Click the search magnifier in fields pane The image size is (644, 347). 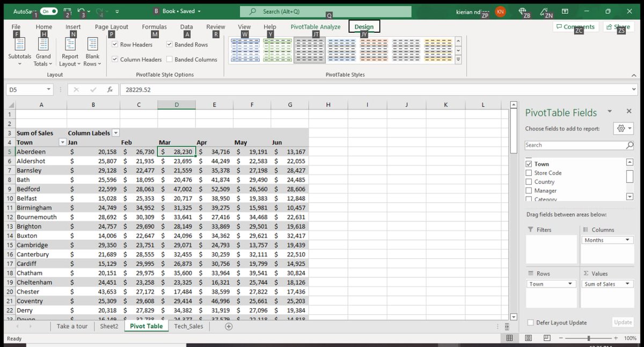pyautogui.click(x=630, y=145)
